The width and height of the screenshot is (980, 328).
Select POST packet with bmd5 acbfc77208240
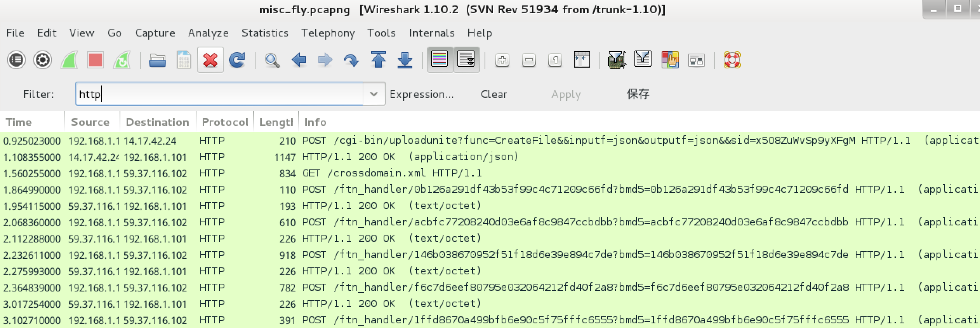(490, 222)
